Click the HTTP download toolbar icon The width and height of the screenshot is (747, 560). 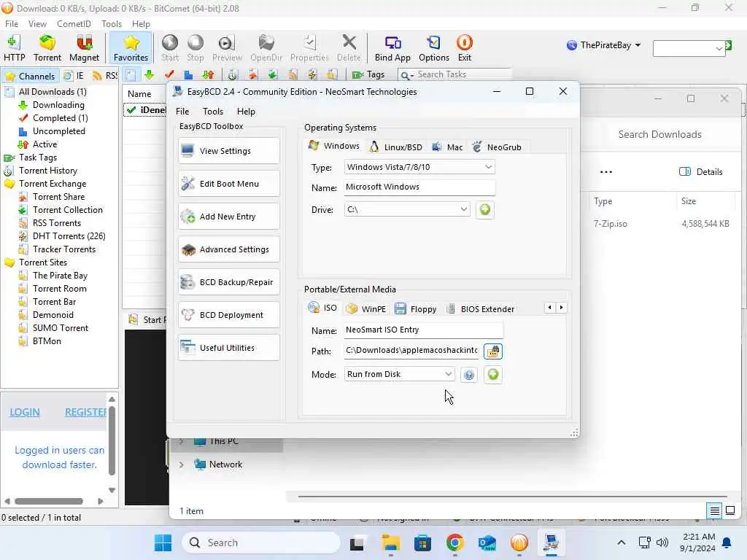coord(14,47)
